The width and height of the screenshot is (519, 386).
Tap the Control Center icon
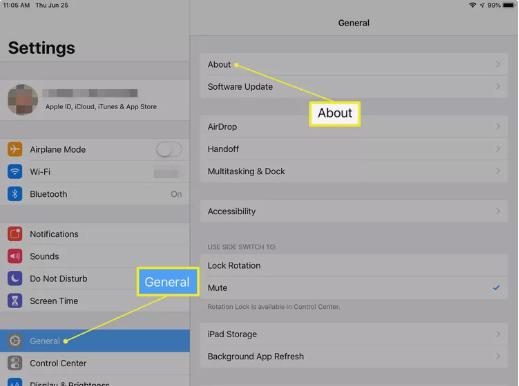(x=15, y=363)
